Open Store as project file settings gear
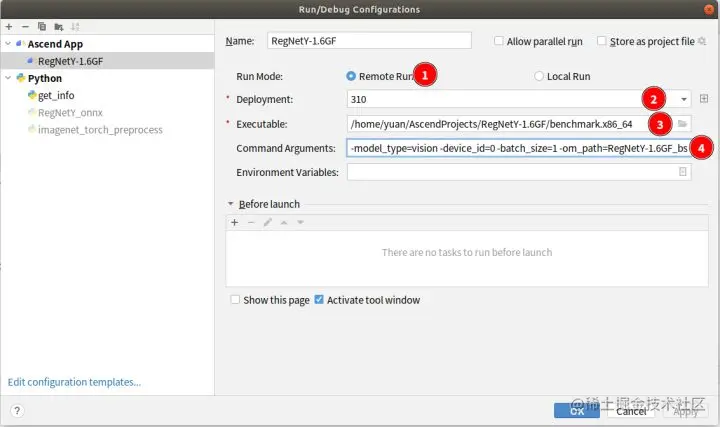 click(702, 41)
